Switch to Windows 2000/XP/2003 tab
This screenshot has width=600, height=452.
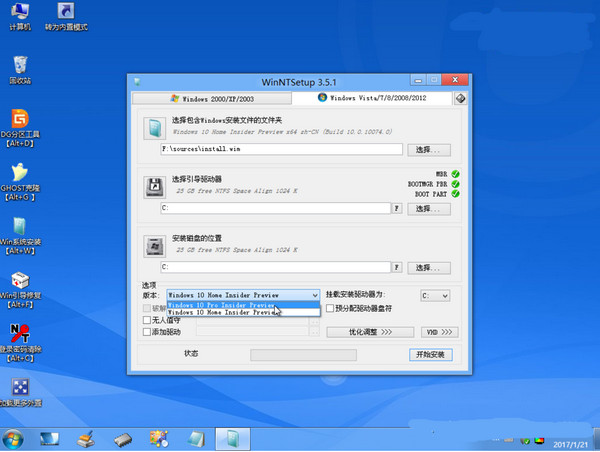211,98
